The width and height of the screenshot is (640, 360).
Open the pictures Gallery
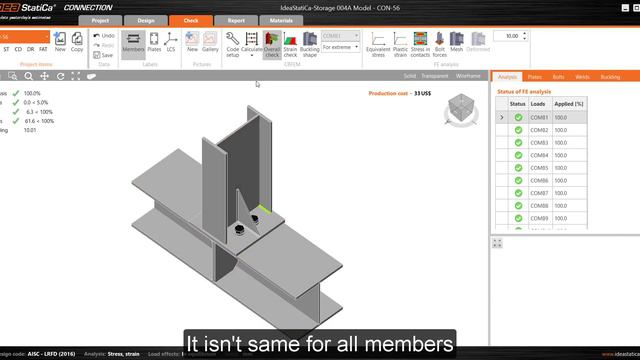coord(210,42)
